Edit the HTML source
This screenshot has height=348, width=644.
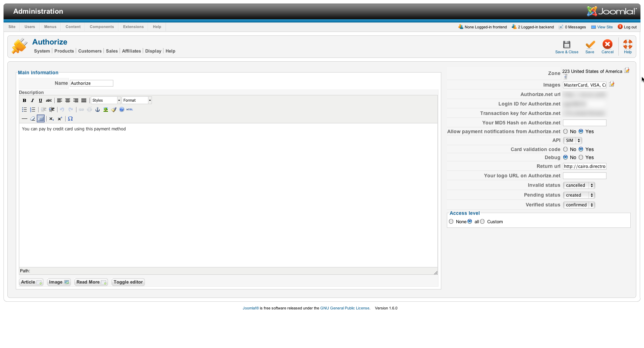(130, 110)
